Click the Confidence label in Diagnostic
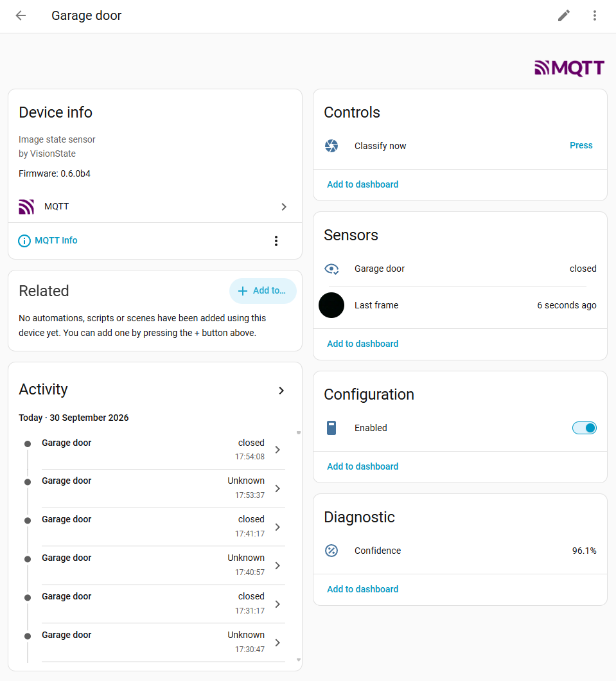Image resolution: width=616 pixels, height=681 pixels. pyautogui.click(x=378, y=551)
